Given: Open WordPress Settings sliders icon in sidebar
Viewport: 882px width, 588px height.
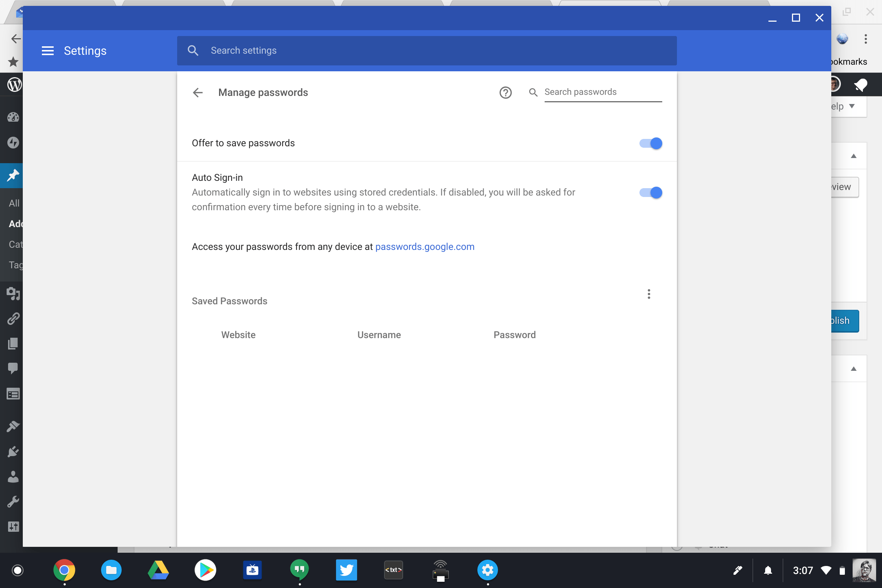Looking at the screenshot, I should [13, 527].
